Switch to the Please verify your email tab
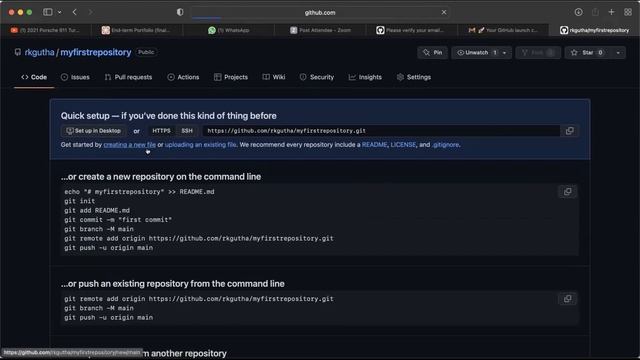 pos(411,30)
